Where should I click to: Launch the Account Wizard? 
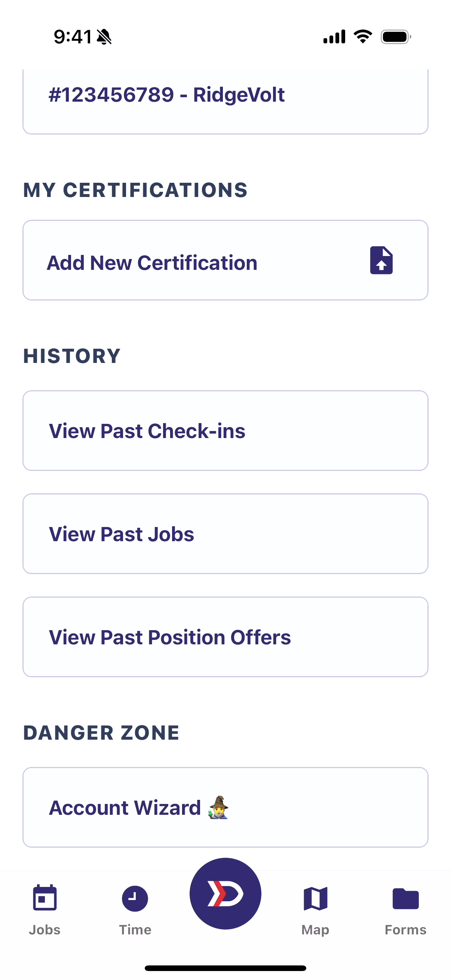click(225, 807)
